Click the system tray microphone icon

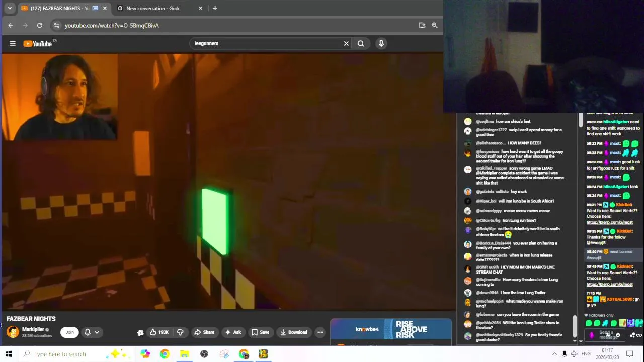click(564, 354)
